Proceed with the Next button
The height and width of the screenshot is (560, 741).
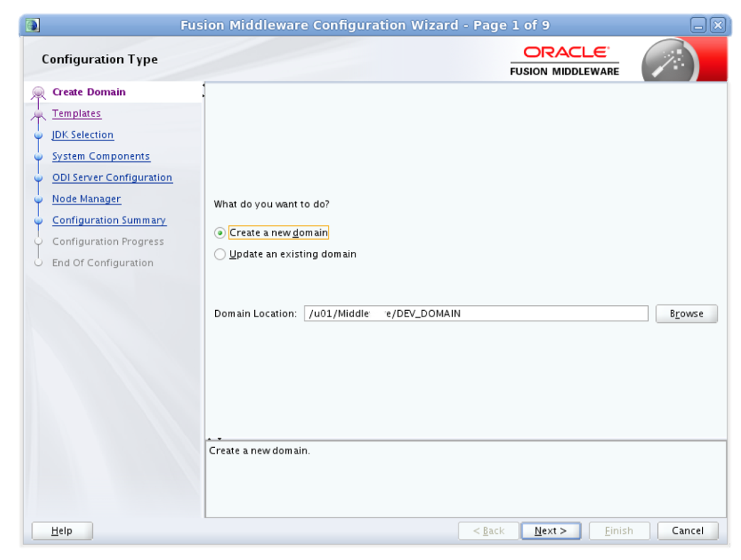(551, 531)
